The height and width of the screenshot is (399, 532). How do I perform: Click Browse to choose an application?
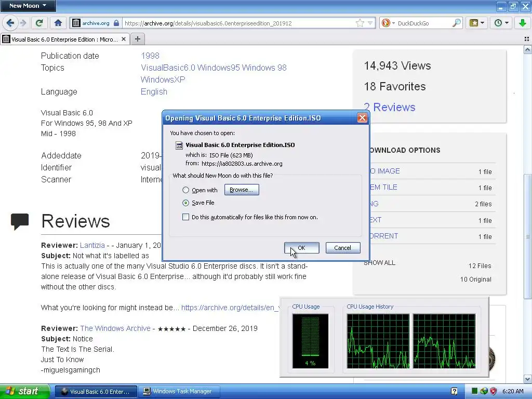click(242, 190)
